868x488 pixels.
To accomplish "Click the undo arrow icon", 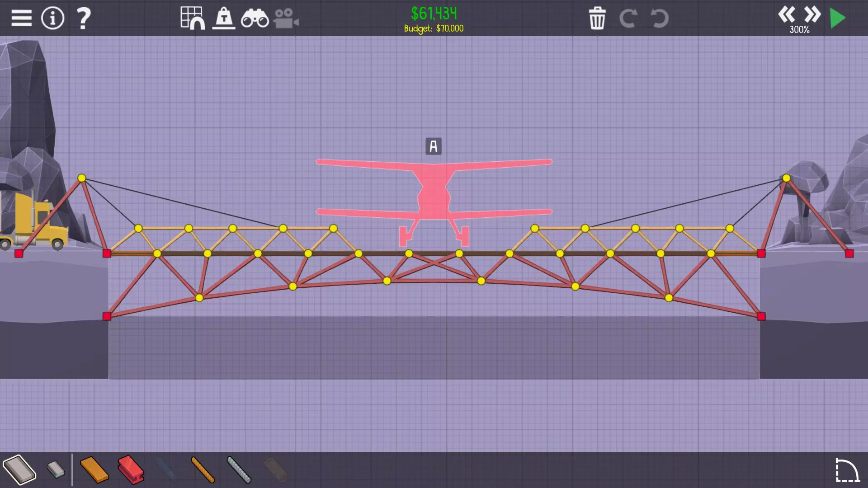I will 659,19.
